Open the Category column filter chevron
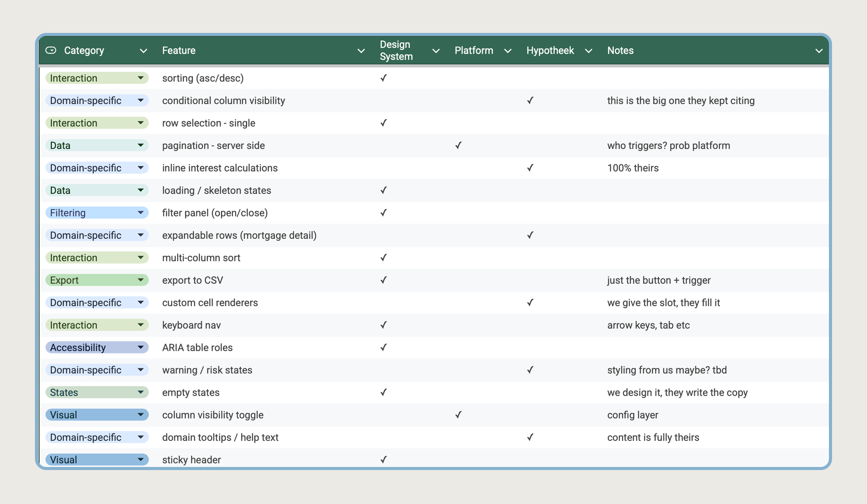Viewport: 867px width, 504px height. pos(143,51)
